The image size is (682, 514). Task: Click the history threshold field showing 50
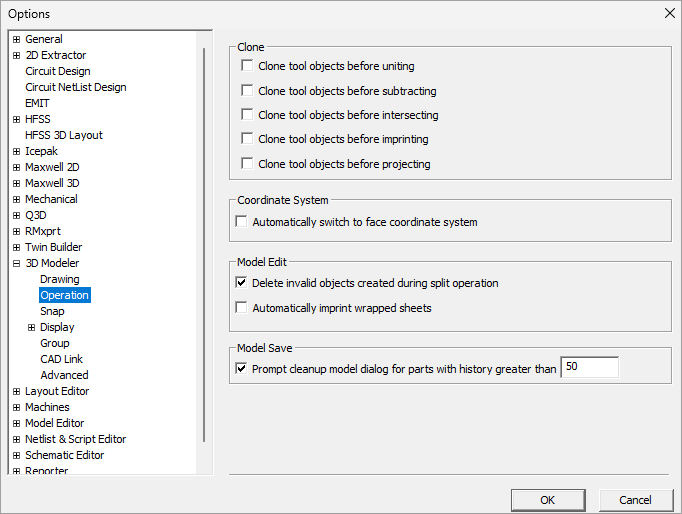589,367
